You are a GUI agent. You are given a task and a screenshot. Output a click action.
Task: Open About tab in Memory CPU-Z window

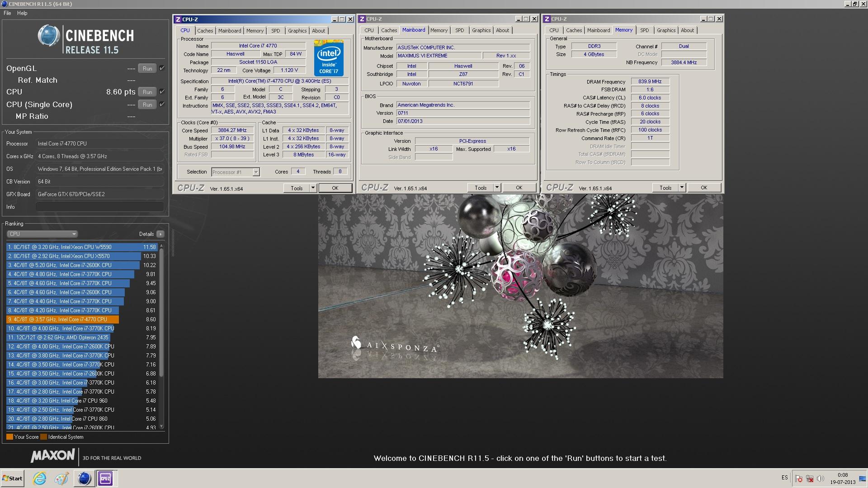click(x=687, y=30)
